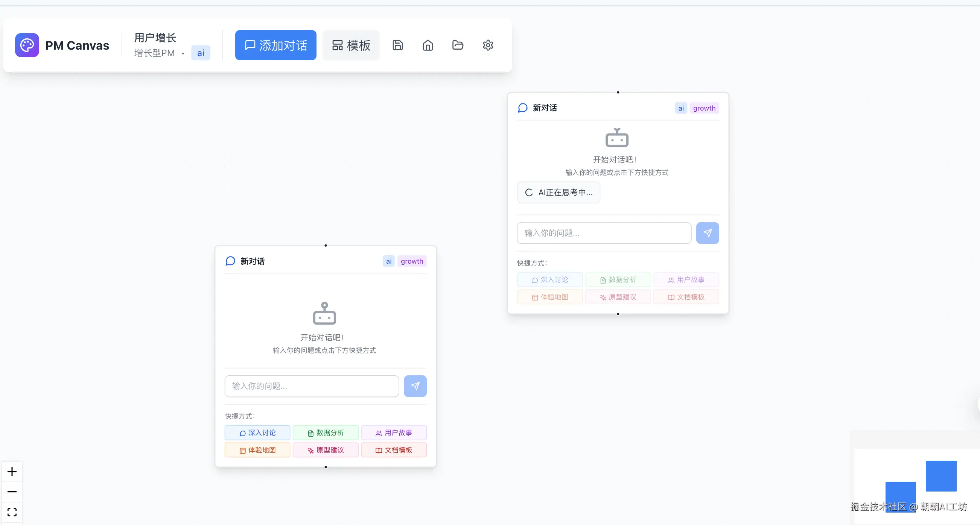The image size is (980, 525).
Task: Click the growth tag on upper card
Action: tap(704, 108)
